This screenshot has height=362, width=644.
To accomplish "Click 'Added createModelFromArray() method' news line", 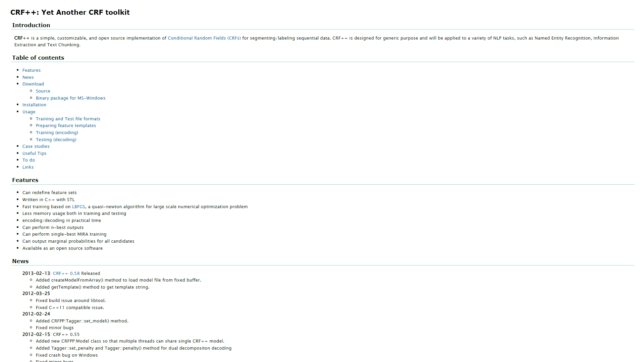I will pos(118,280).
